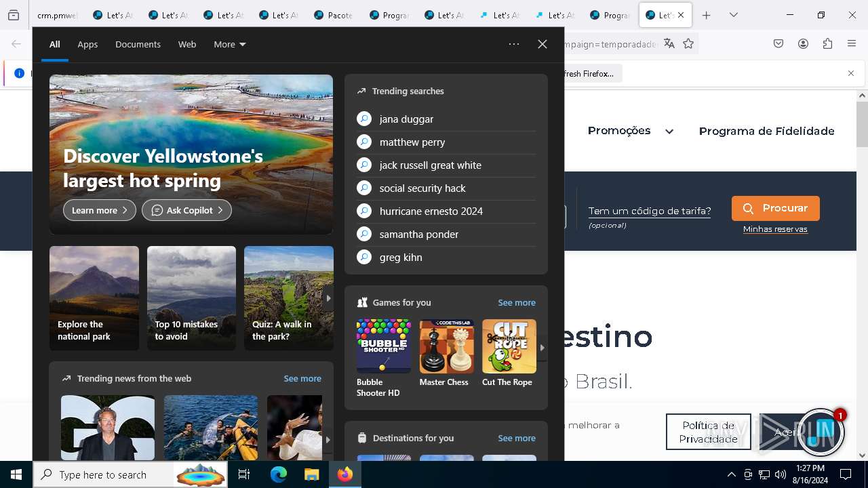Switch to crm.pmweb browser tab
This screenshot has width=868, height=488.
point(57,15)
